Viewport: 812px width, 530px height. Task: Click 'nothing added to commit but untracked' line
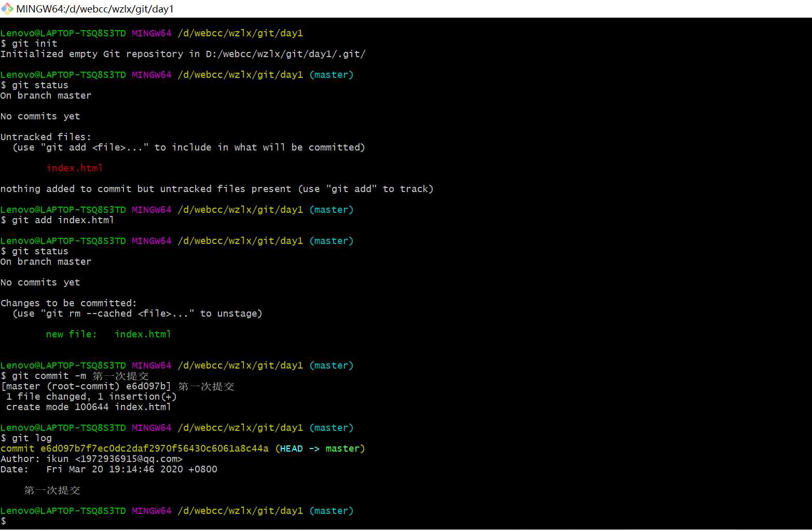217,189
